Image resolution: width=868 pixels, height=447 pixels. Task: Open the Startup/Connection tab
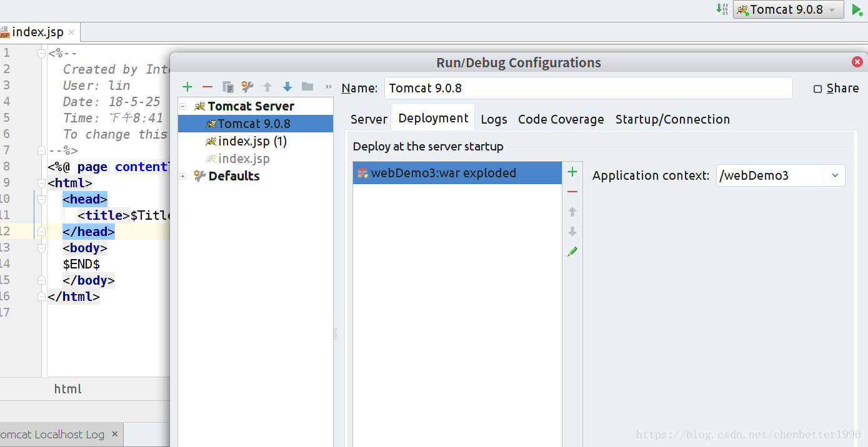click(672, 119)
